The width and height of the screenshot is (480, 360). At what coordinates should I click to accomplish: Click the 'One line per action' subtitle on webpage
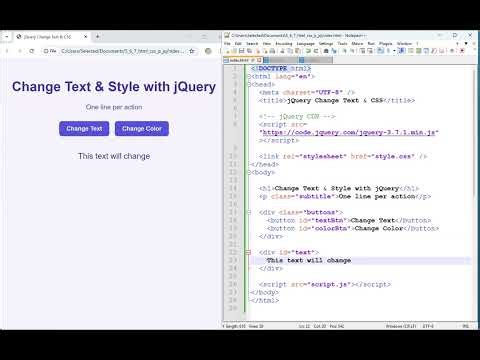pos(114,107)
